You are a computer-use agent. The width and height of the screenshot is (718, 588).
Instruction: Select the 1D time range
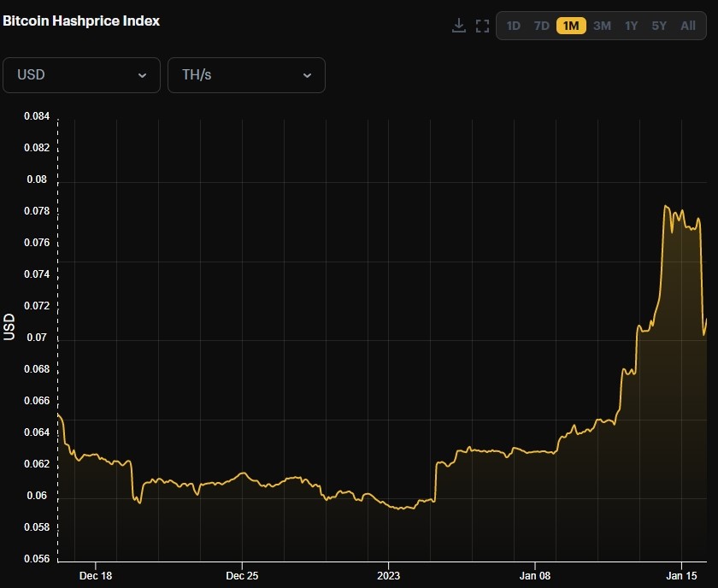[x=513, y=26]
